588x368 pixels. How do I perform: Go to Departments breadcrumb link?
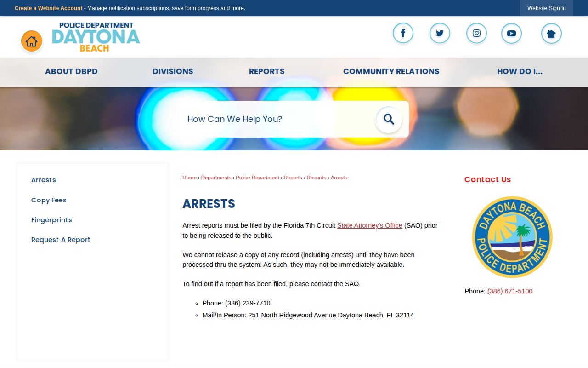point(216,178)
